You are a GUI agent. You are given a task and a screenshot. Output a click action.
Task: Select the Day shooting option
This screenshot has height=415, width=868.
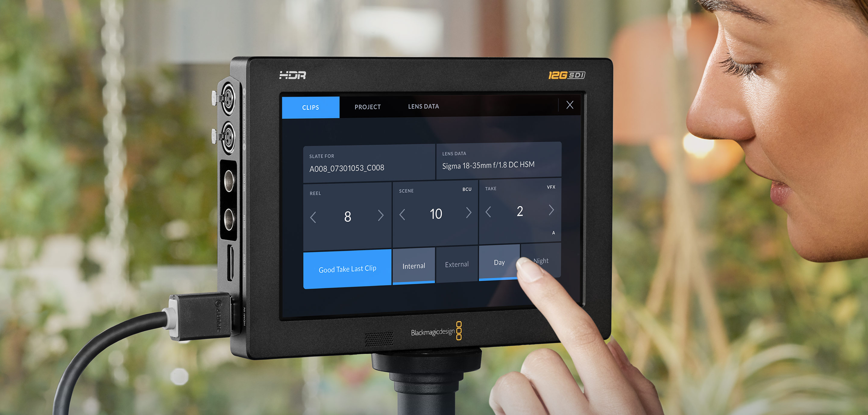click(x=497, y=264)
